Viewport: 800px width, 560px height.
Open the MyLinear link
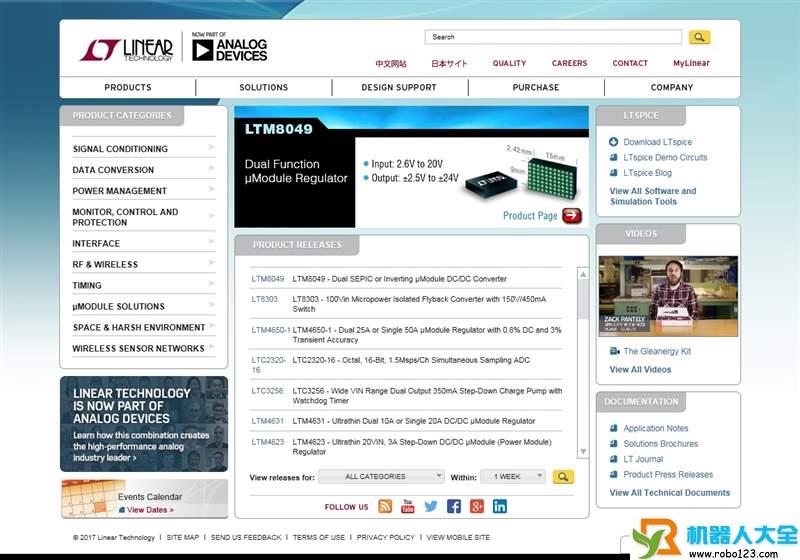(691, 63)
